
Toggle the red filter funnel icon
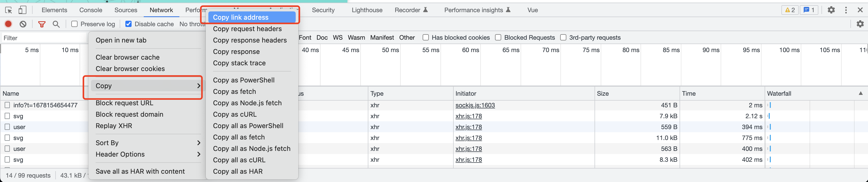(42, 24)
